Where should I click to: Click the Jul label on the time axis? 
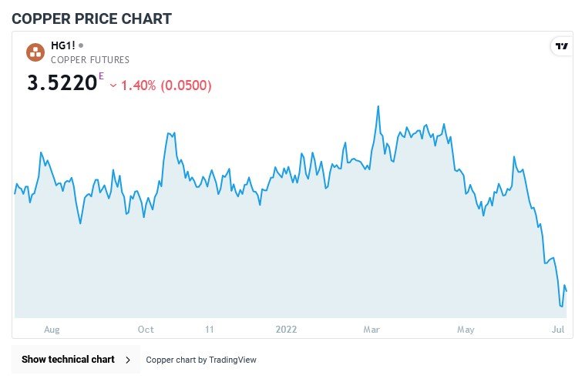[x=558, y=330]
